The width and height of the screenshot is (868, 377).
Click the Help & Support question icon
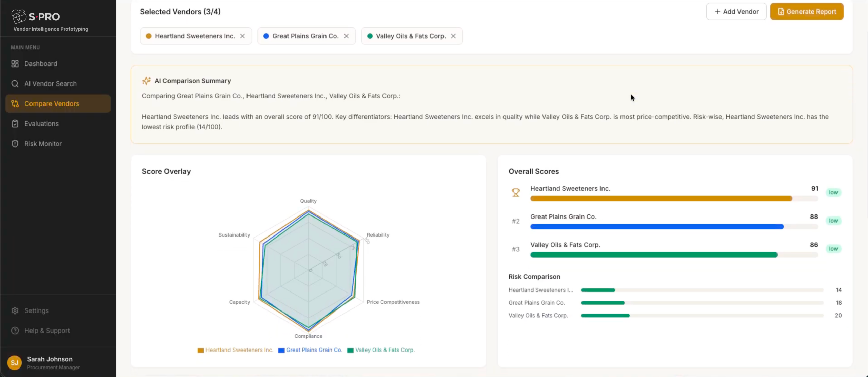tap(15, 331)
